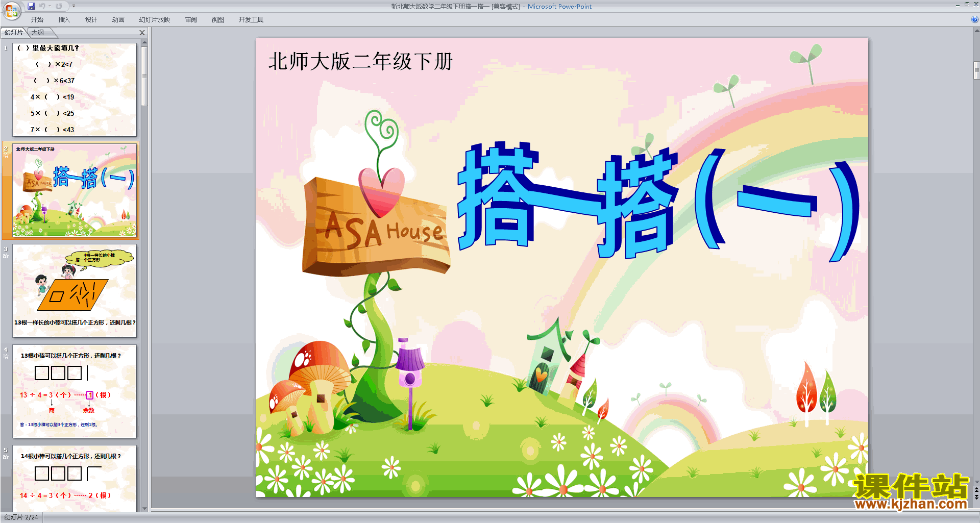Select the 搭一搭(一) WordArt title

click(658, 201)
